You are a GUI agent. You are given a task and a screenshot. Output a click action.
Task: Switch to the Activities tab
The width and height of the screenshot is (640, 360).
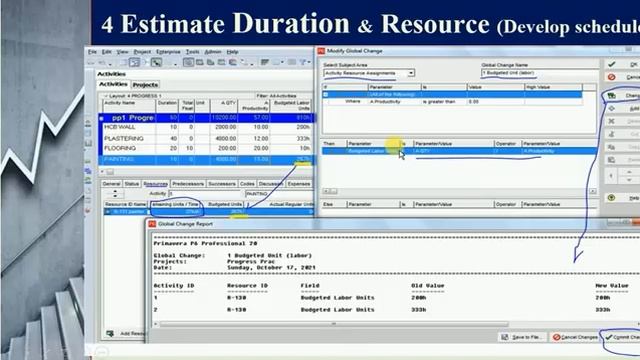click(x=113, y=84)
